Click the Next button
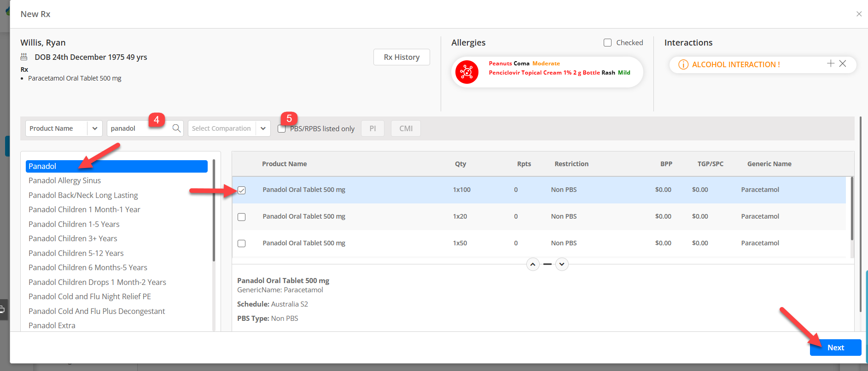This screenshot has height=371, width=868. pos(835,348)
